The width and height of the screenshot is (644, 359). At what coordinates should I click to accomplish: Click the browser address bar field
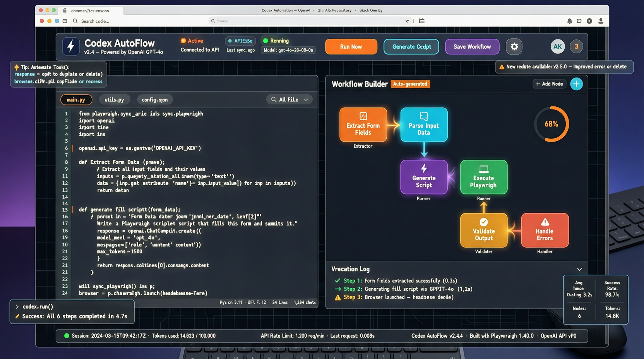(310, 21)
